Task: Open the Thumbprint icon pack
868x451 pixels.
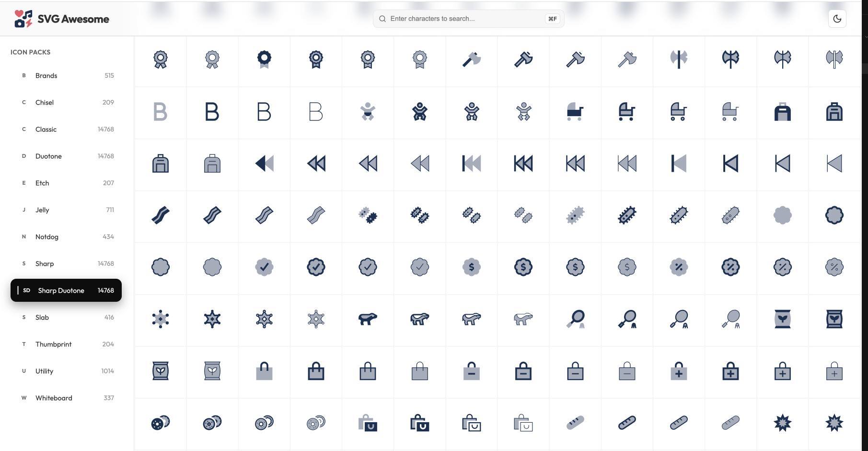Action: tap(66, 344)
